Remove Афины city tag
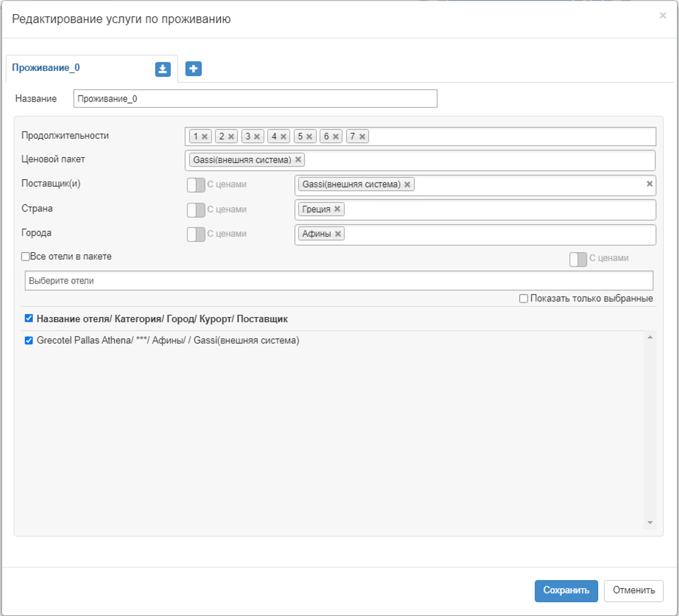The image size is (679, 616). point(338,234)
